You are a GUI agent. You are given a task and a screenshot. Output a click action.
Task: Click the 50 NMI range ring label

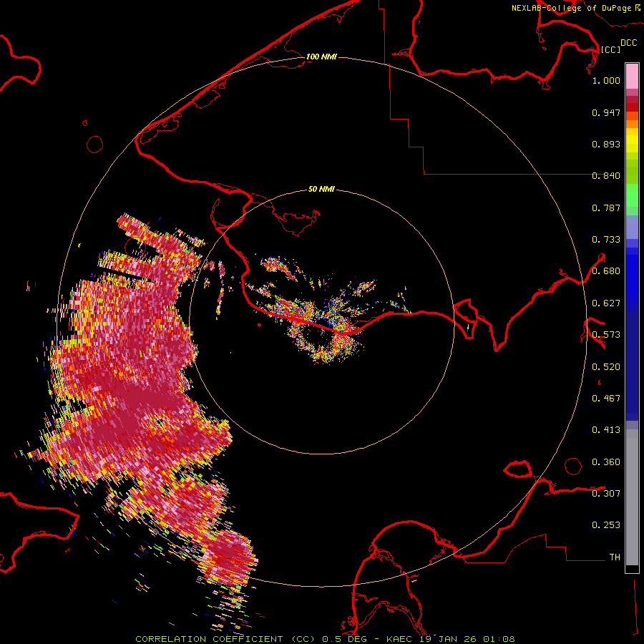321,189
